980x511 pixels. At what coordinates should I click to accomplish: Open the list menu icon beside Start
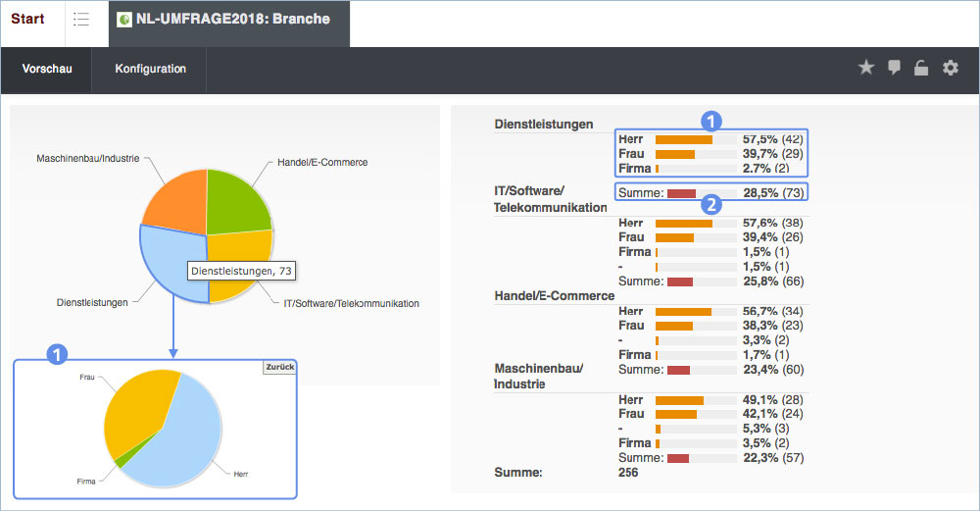click(x=81, y=20)
